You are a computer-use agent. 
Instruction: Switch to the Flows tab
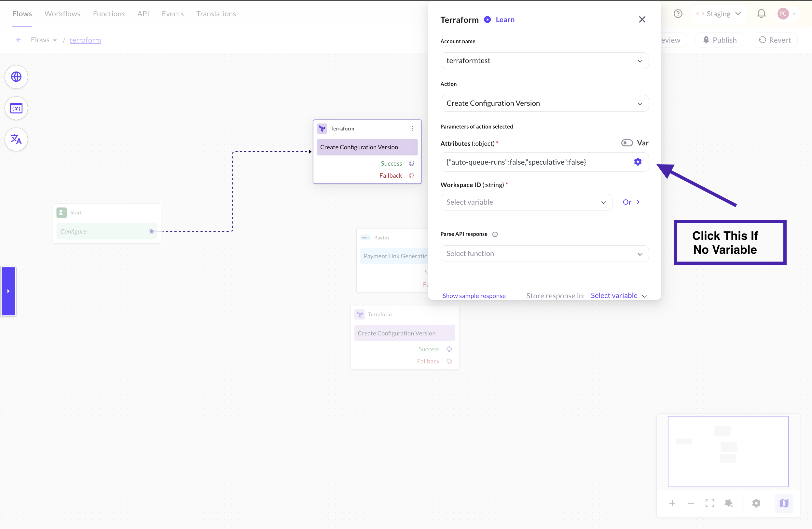[22, 14]
